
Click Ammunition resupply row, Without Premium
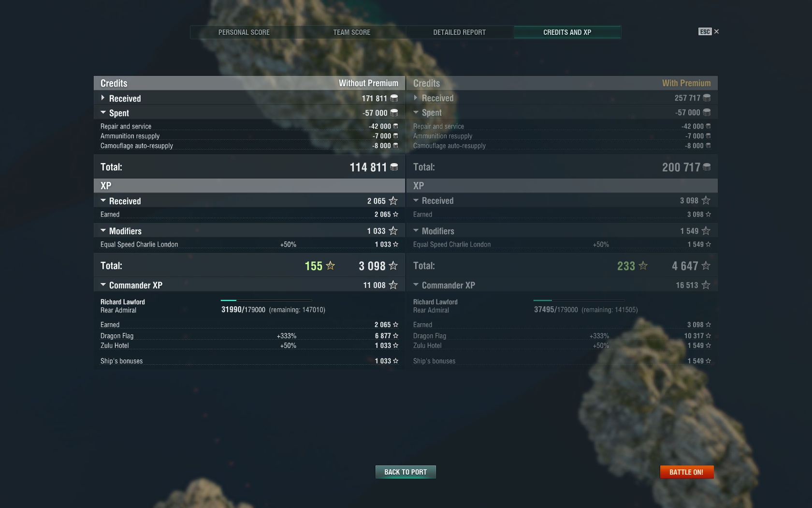pos(249,136)
